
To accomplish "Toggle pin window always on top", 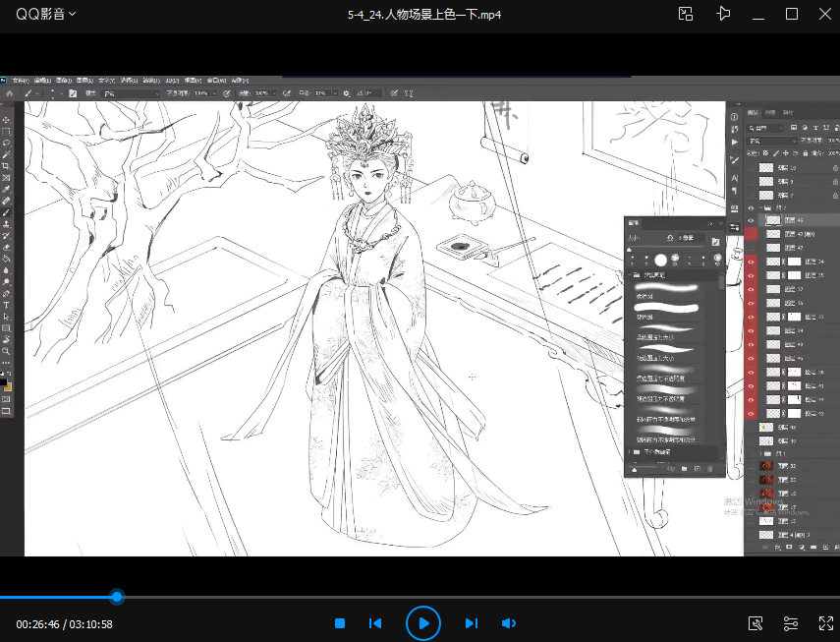I will pos(724,14).
